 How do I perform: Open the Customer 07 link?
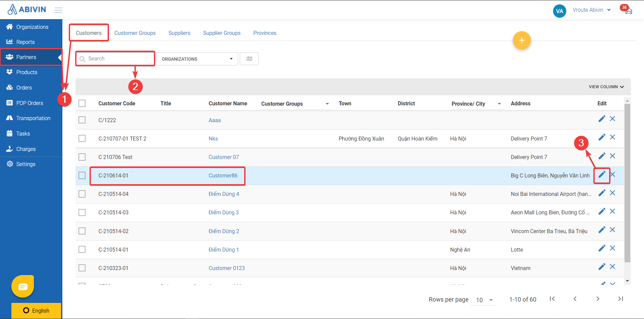[x=224, y=157]
